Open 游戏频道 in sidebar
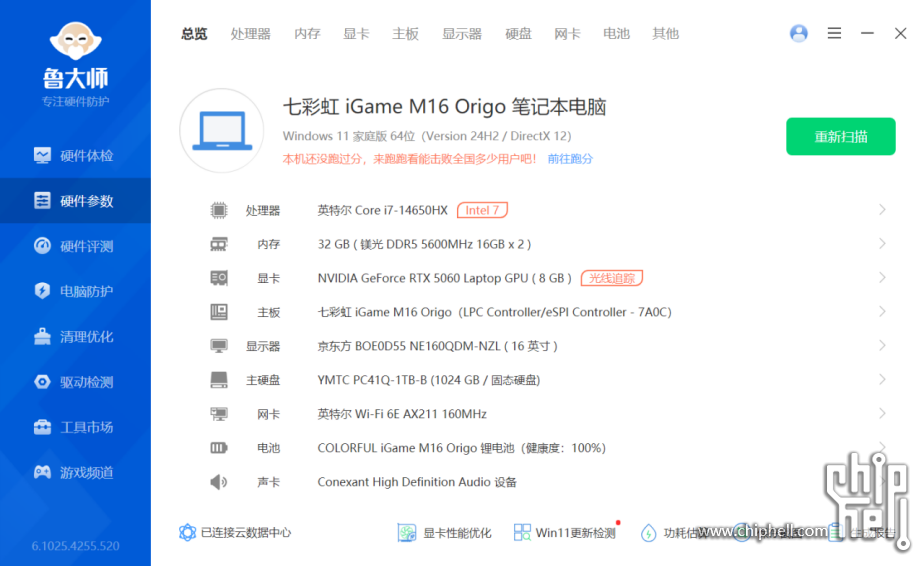The image size is (924, 566). pyautogui.click(x=75, y=472)
